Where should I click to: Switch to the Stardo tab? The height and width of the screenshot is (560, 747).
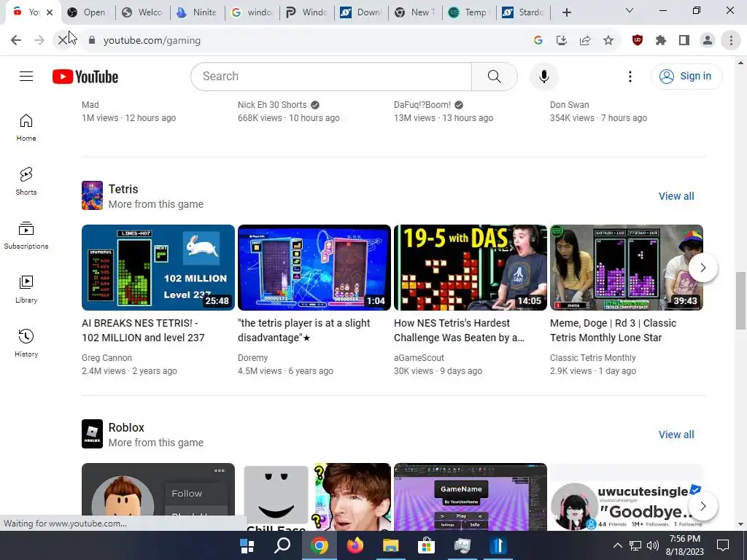click(524, 12)
